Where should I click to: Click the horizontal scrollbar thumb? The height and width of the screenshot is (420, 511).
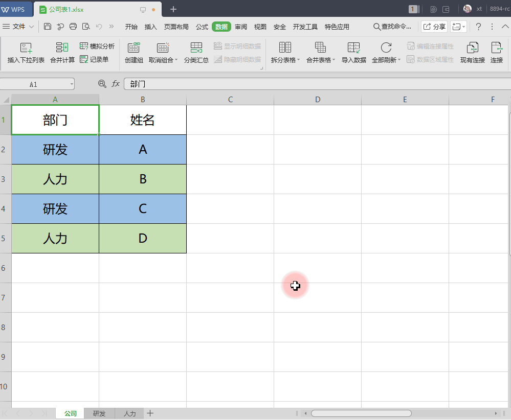pos(361,413)
